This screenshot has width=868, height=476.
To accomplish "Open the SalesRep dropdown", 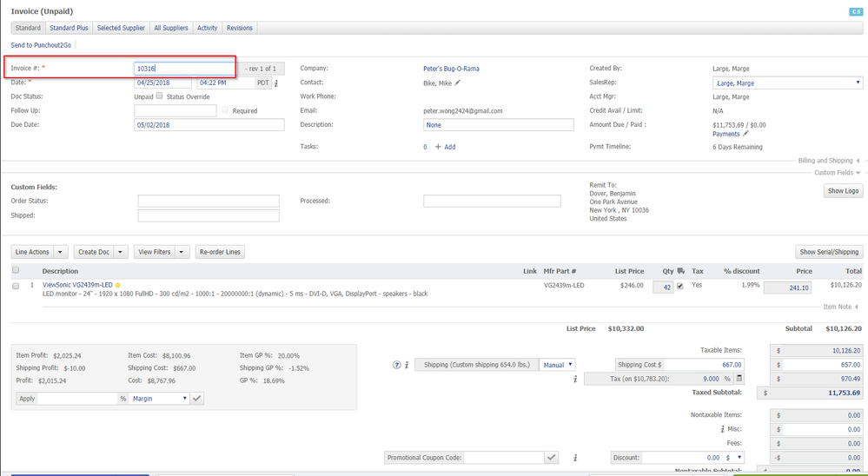I will click(787, 83).
